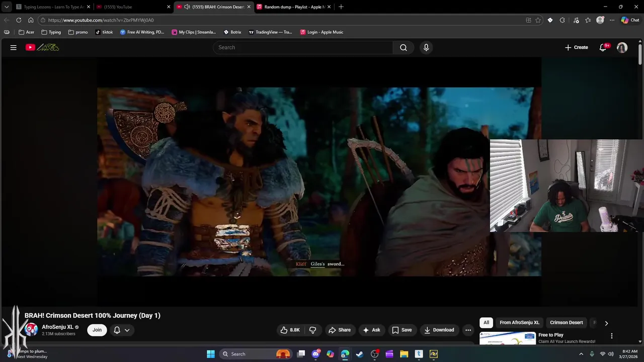This screenshot has width=644, height=362.
Task: Select the Crimson Desert filter chip
Action: coord(566,322)
